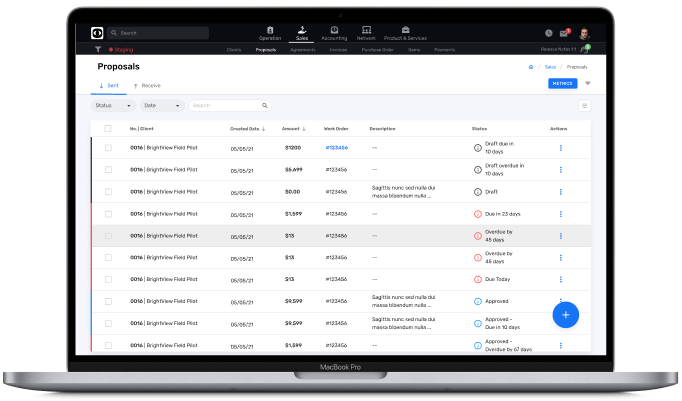Open the Operation module in top navigation
The height and width of the screenshot is (401, 682).
(x=270, y=33)
